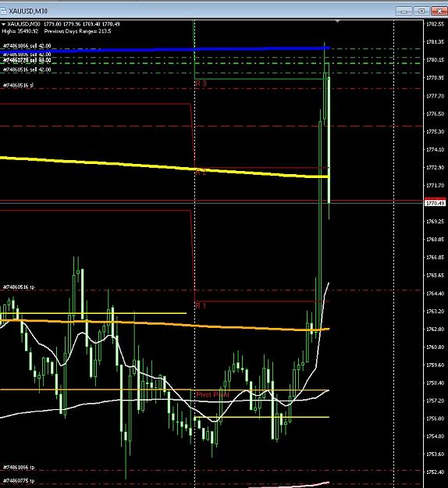Click the 1764.40 value on price scale

[435, 294]
